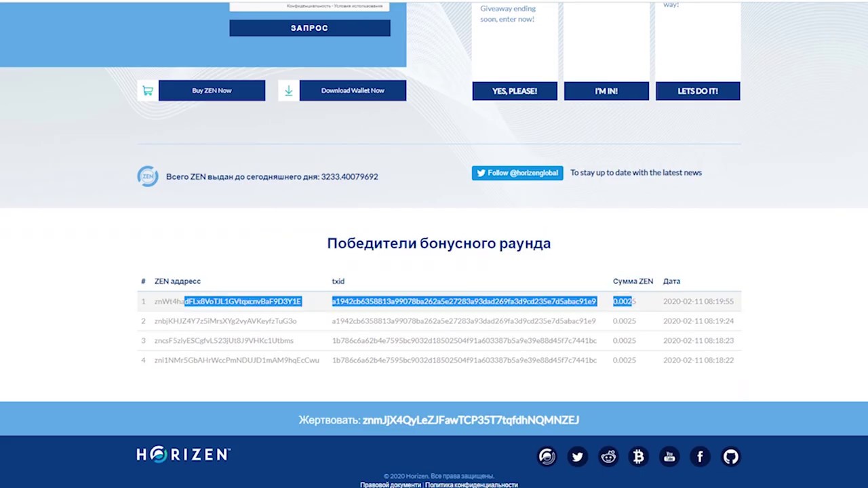The width and height of the screenshot is (868, 488).
Task: Click the 0.0025 amount in row 2
Action: [x=625, y=321]
